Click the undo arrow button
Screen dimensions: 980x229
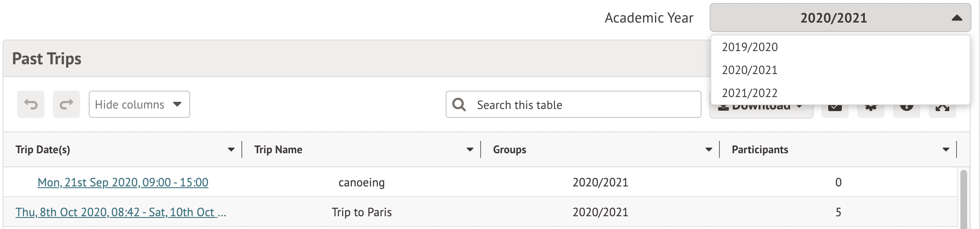click(31, 104)
